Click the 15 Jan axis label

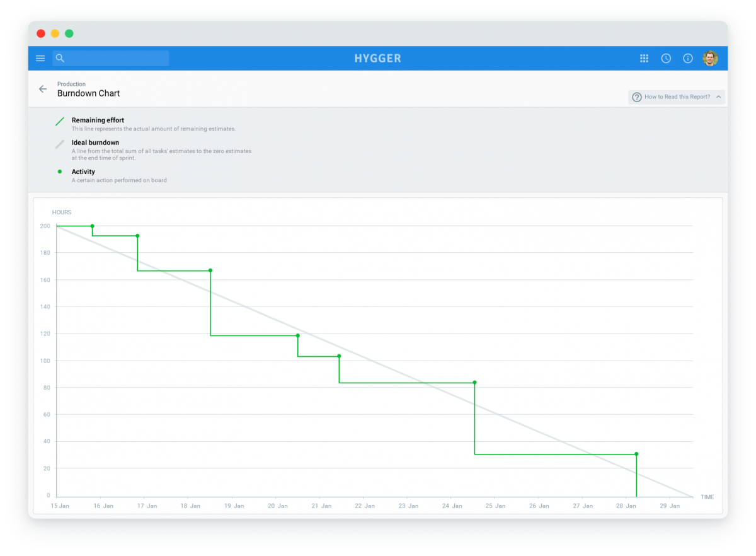(x=60, y=506)
